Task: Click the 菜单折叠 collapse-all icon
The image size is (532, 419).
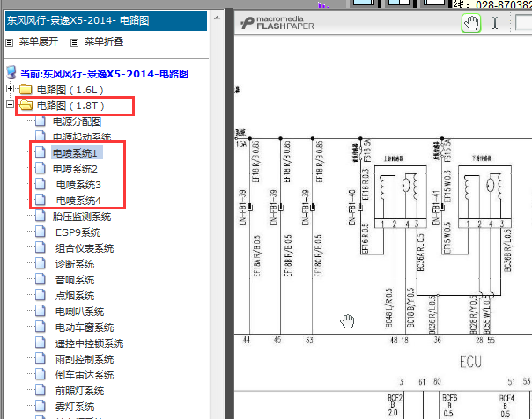Action: coord(74,42)
